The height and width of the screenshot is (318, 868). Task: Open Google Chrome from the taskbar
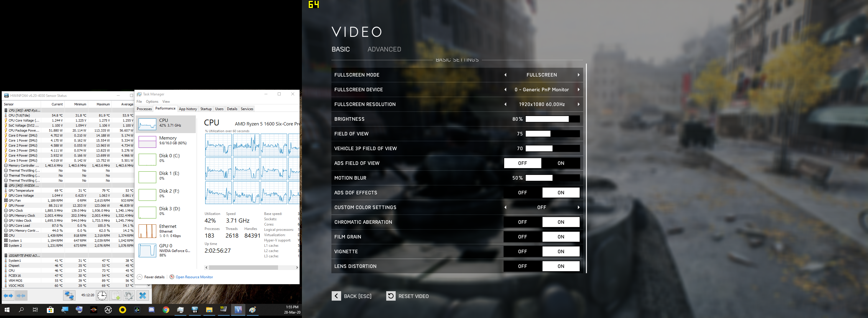[x=166, y=309]
